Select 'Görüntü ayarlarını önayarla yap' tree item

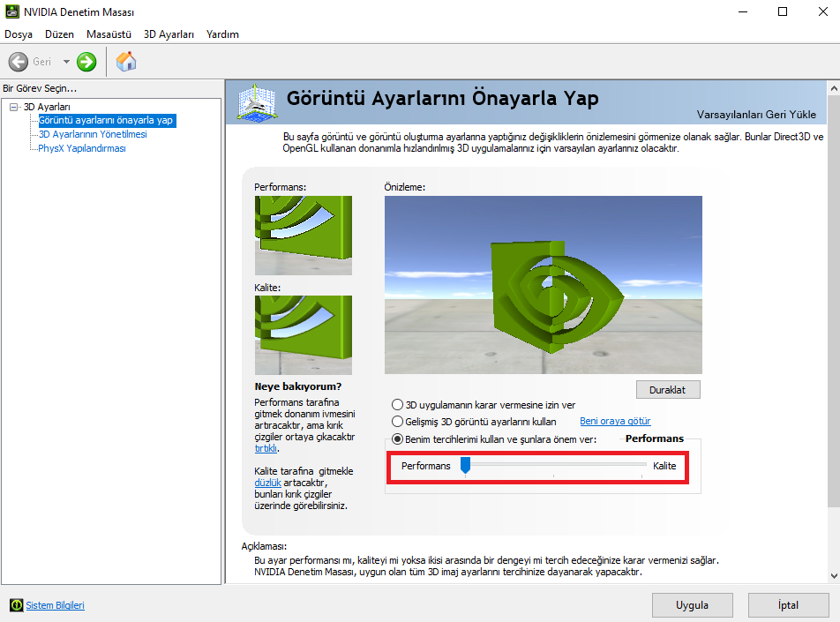click(x=106, y=121)
